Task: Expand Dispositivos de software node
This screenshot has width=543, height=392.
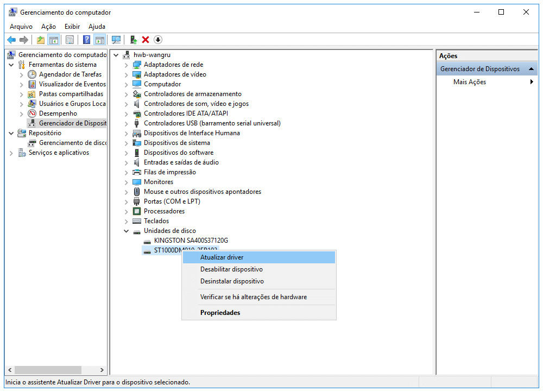Action: click(x=127, y=153)
